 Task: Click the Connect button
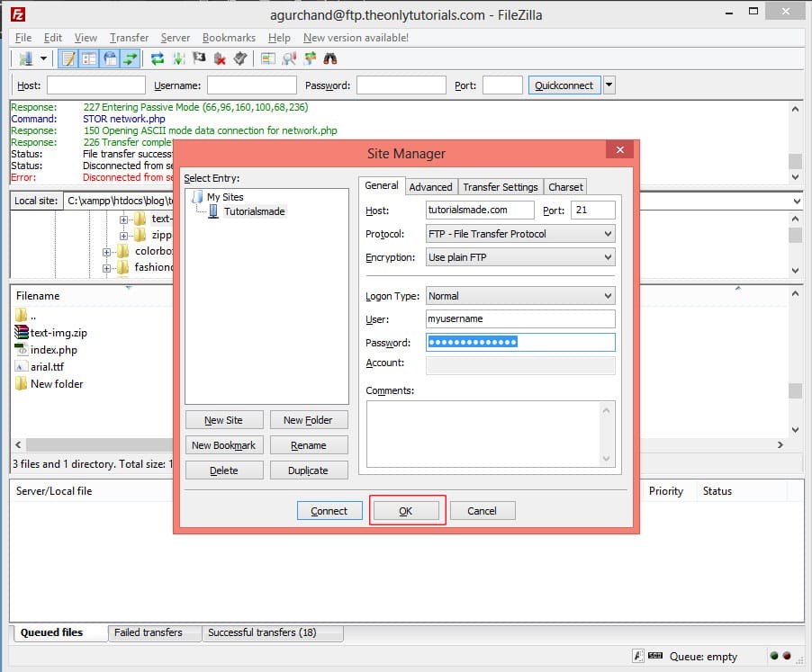click(x=329, y=511)
